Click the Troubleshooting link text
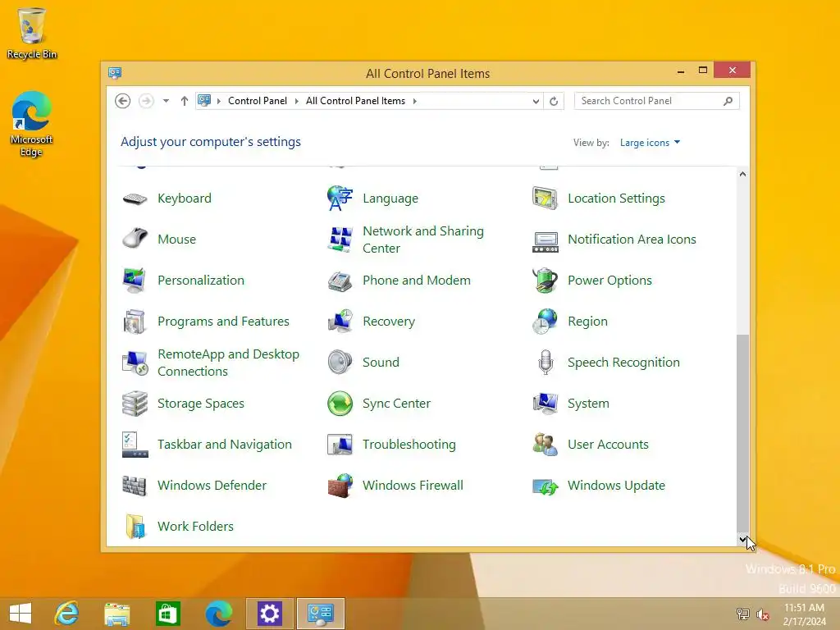Screen dimensions: 840x630 point(409,445)
